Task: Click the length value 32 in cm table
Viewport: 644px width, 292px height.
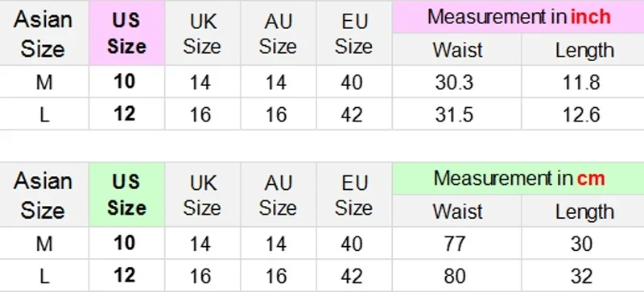Action: [x=581, y=277]
